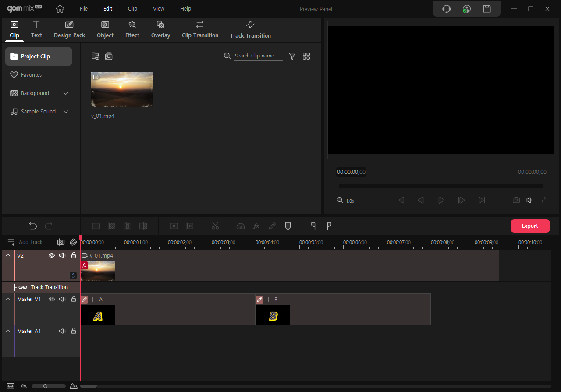Click the save project disk icon
This screenshot has width=561, height=392.
tap(486, 9)
